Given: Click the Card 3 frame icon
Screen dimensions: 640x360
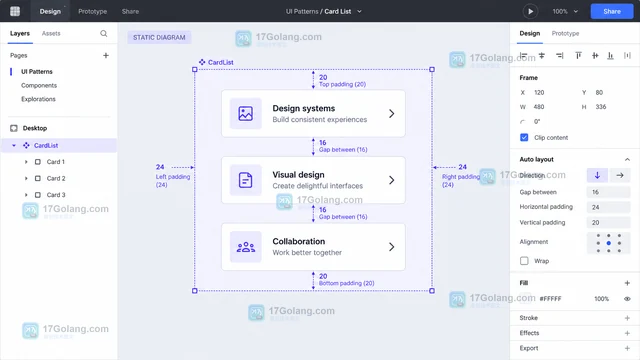Looking at the screenshot, I should 38,195.
